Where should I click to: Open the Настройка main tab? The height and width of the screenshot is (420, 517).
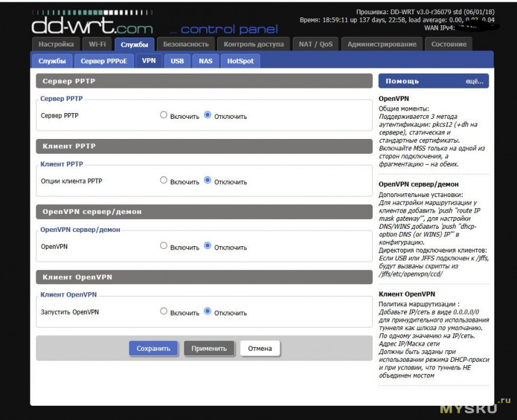[56, 44]
